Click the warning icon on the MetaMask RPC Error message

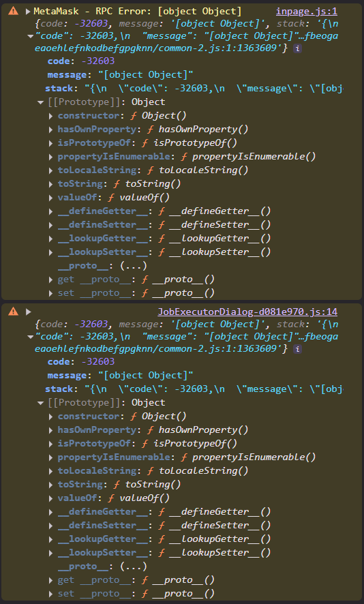point(13,11)
